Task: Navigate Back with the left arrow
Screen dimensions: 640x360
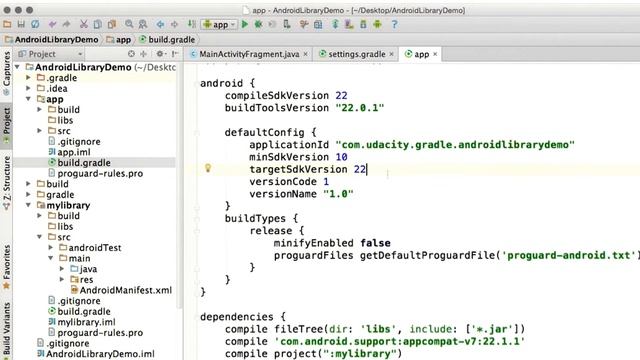Action: tap(160, 24)
